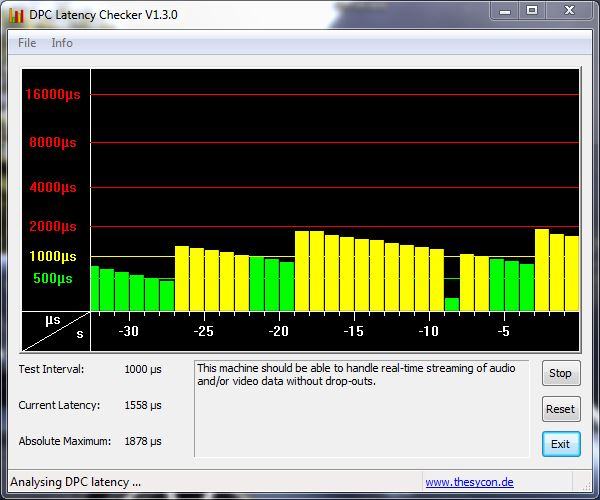Click the 1558 µs current latency value
600x500 pixels.
tap(143, 406)
